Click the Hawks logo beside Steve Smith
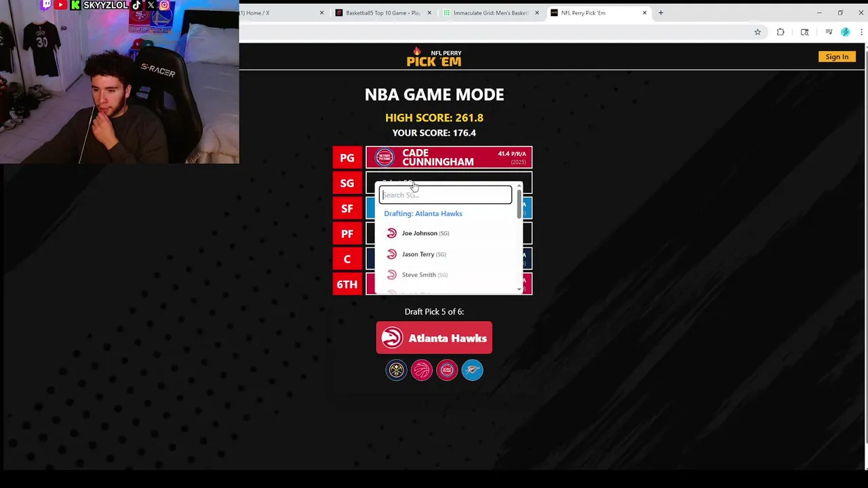The height and width of the screenshot is (488, 868). pyautogui.click(x=391, y=275)
